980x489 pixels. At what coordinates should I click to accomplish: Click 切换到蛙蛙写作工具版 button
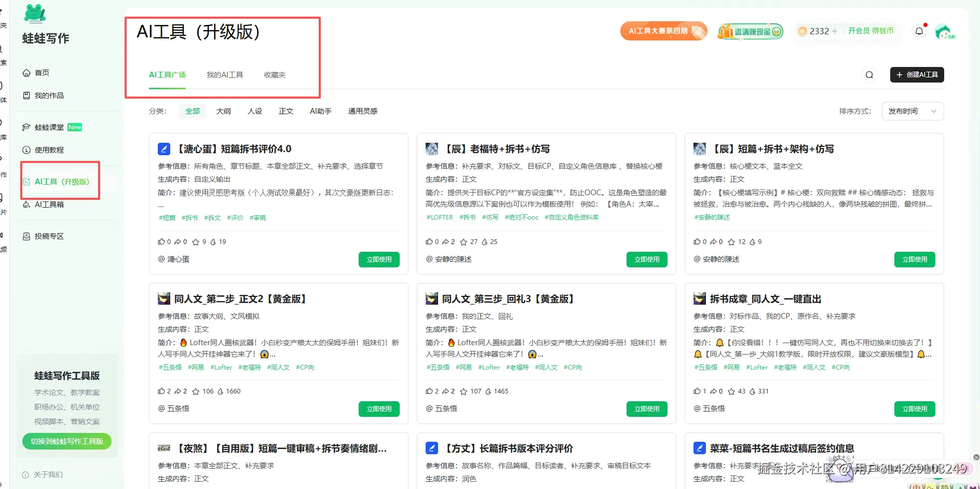point(67,441)
